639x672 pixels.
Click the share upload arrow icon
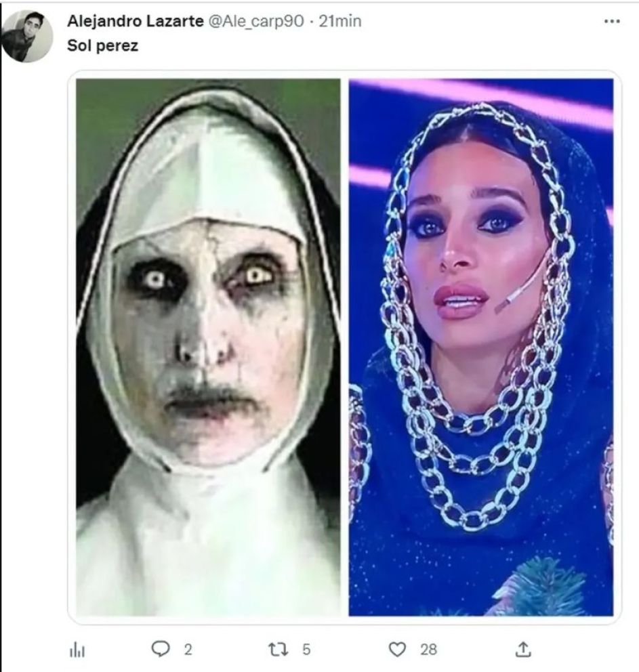click(x=523, y=649)
